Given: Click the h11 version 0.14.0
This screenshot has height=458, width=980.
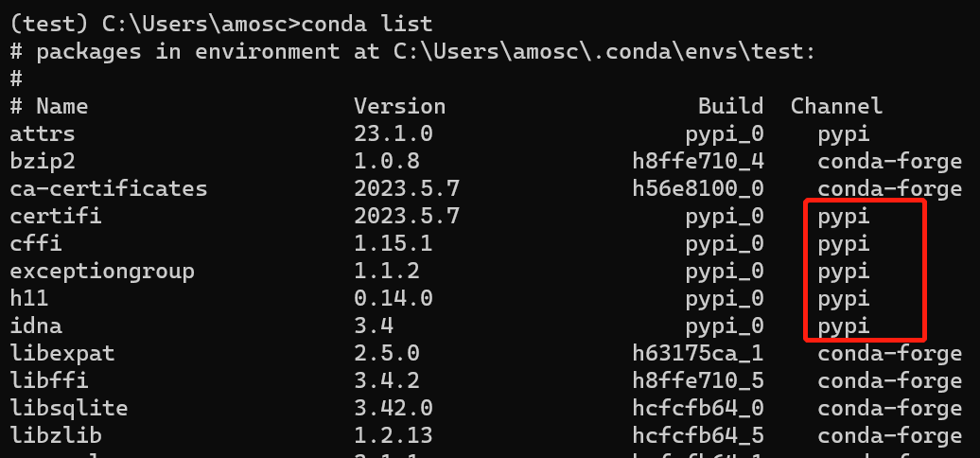Looking at the screenshot, I should [x=393, y=299].
